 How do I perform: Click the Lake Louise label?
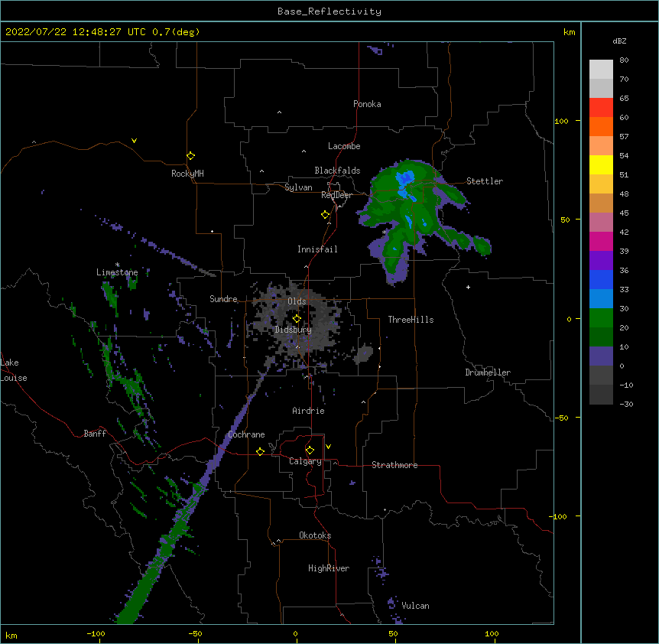(x=13, y=370)
